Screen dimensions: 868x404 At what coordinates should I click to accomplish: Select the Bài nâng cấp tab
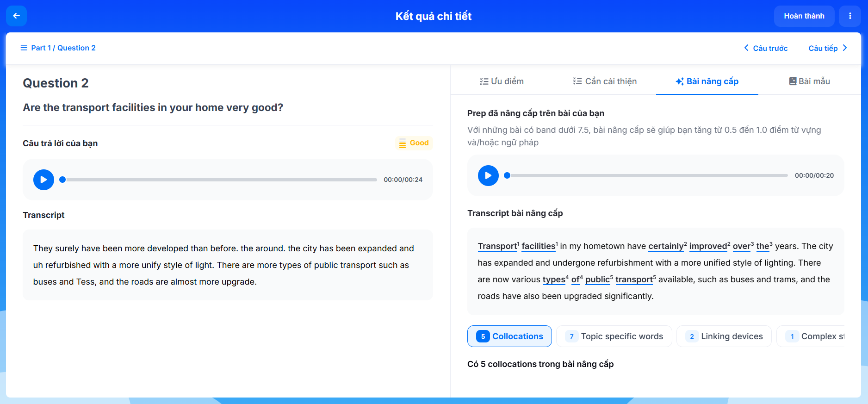(x=707, y=81)
